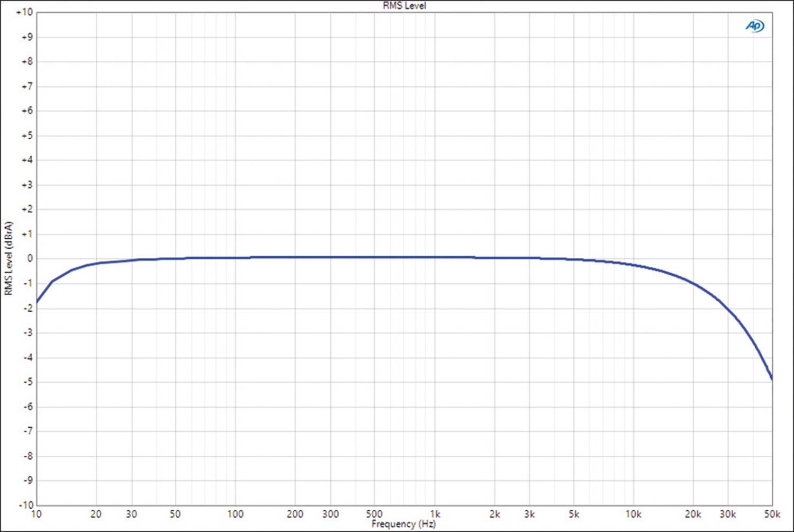Viewport: 794px width, 532px height.
Task: Click the '-5' y-axis value
Action: (28, 382)
